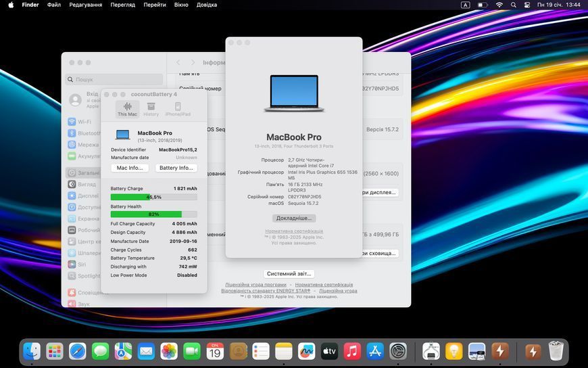588x368 pixels.
Task: Open Нормативна сертифікація link in About window
Action: coord(294,231)
